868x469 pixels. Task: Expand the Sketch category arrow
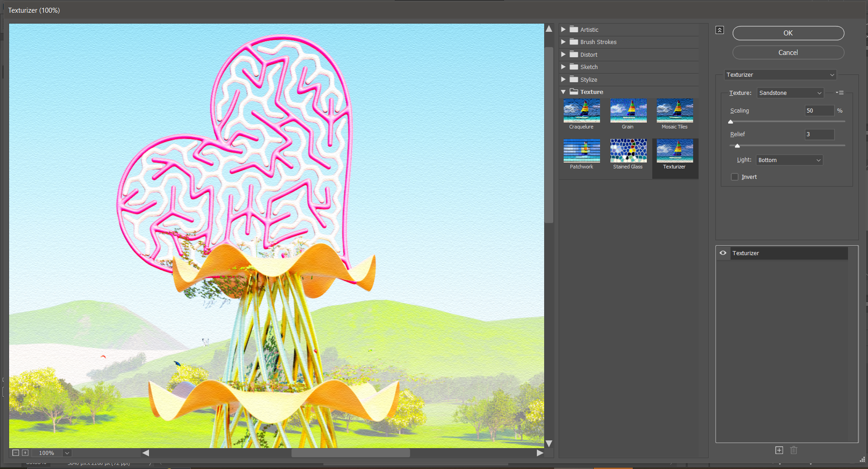click(x=563, y=66)
